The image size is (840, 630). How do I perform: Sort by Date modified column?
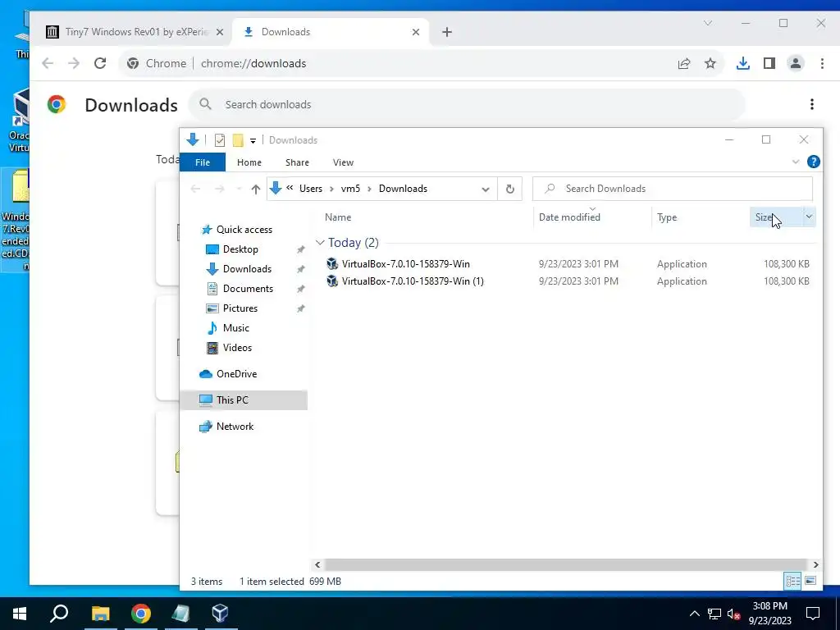tap(569, 217)
